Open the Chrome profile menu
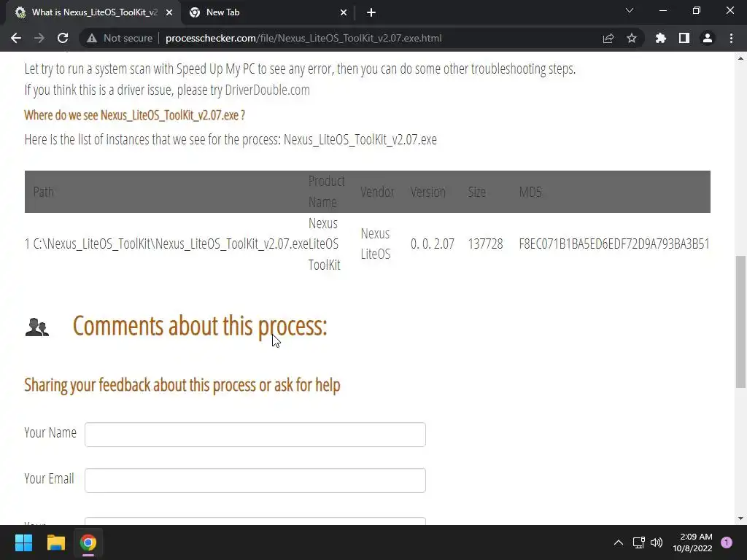 [x=708, y=38]
